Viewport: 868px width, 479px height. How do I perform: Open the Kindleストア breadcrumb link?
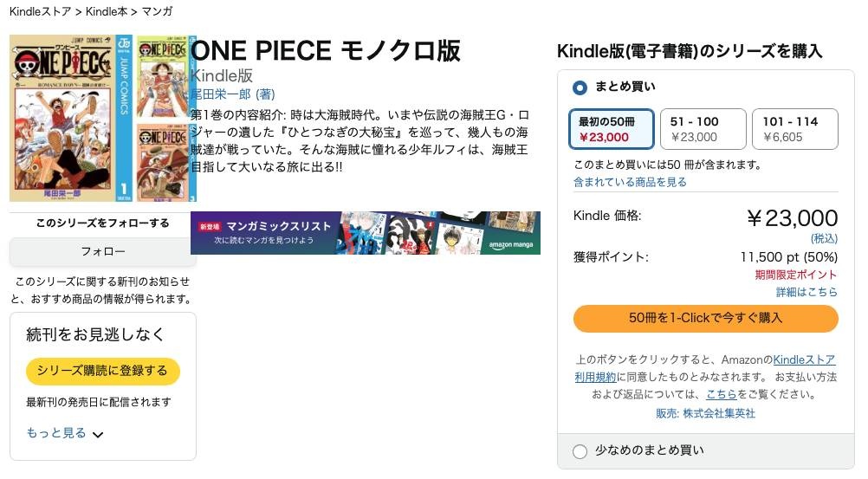coord(40,11)
